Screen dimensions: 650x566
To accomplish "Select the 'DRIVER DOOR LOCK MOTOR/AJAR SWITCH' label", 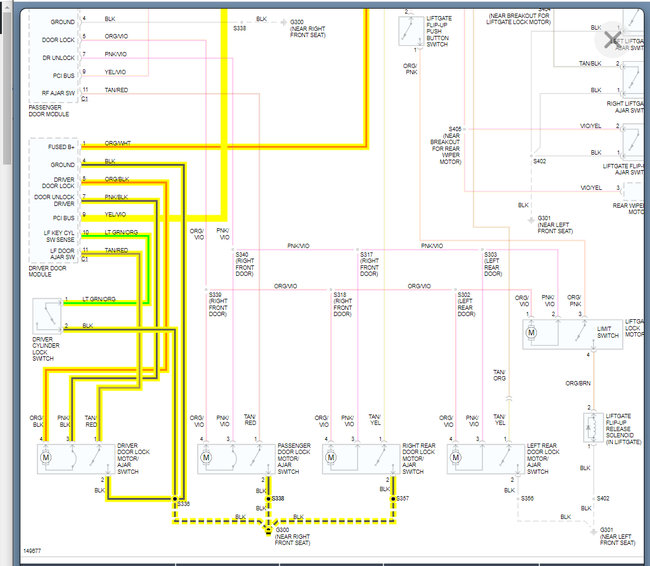I will [x=133, y=458].
